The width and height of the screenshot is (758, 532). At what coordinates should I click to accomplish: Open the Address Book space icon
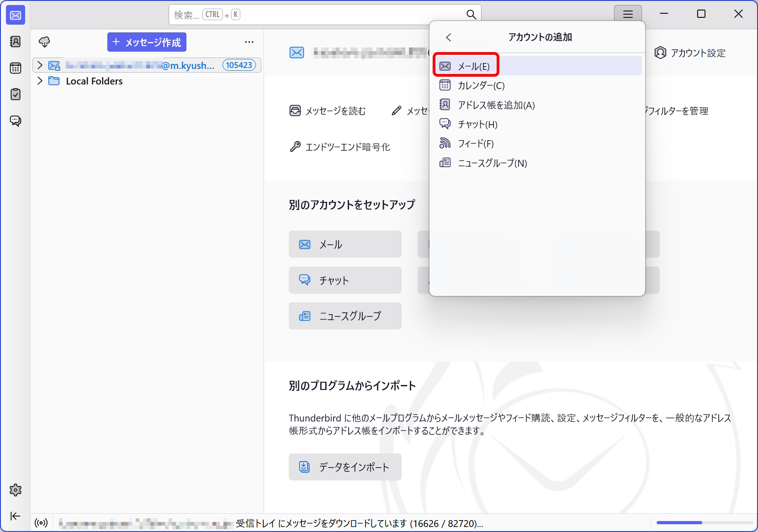[x=16, y=42]
